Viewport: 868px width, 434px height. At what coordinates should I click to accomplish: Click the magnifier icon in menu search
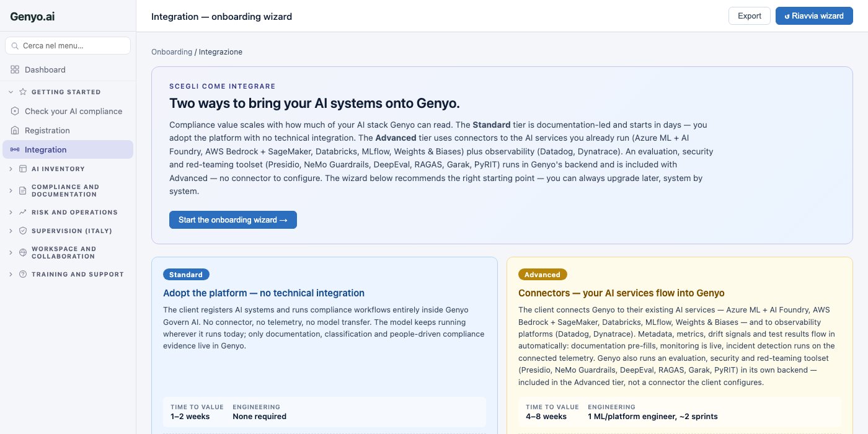coord(15,46)
